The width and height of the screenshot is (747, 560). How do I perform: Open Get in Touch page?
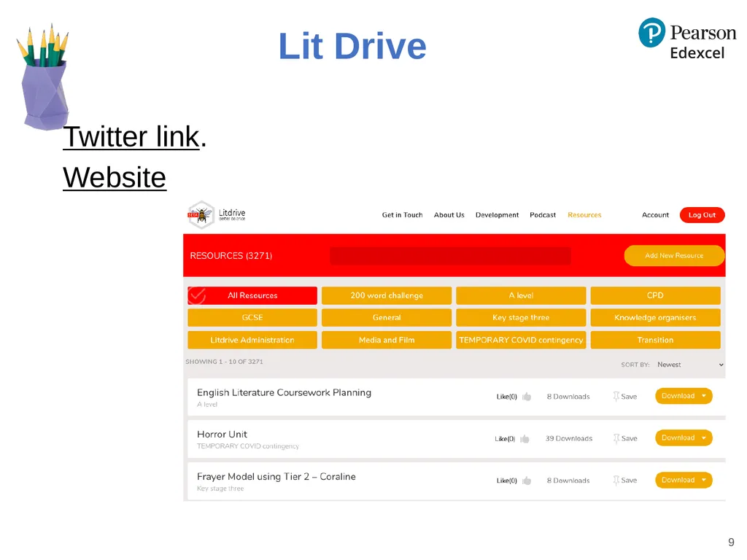point(402,215)
